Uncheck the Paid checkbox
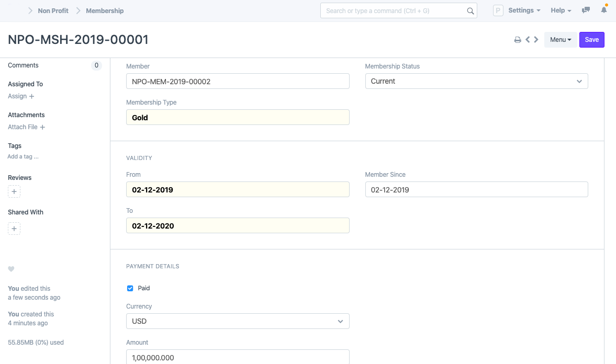This screenshot has height=364, width=616. tap(130, 288)
